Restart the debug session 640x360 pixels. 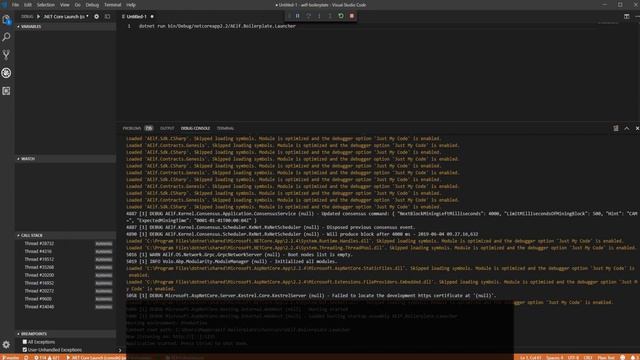[x=341, y=16]
